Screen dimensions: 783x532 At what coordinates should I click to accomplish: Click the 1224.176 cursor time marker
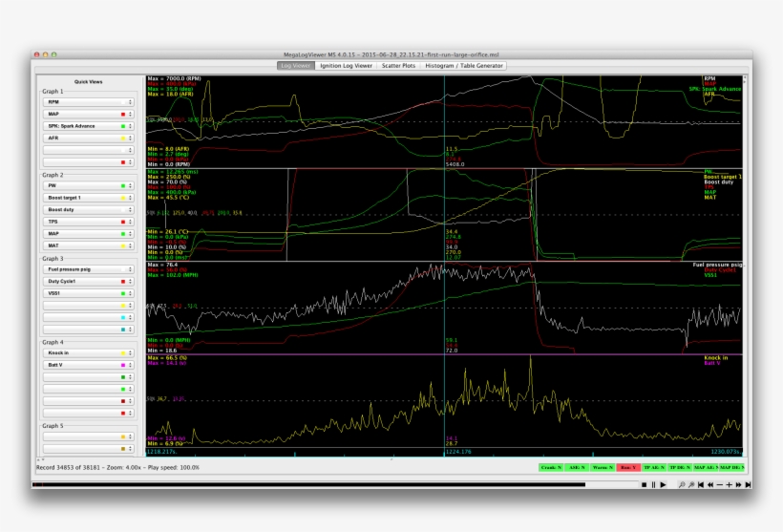point(458,452)
